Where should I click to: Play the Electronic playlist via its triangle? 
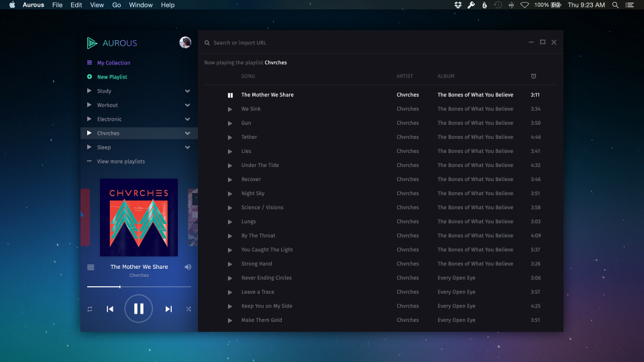click(89, 119)
